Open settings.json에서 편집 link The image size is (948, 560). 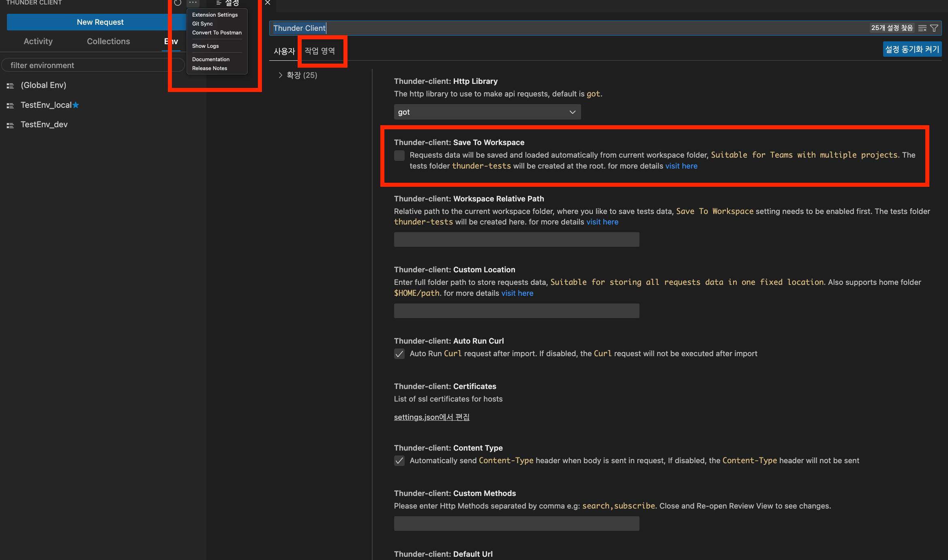[x=432, y=417]
